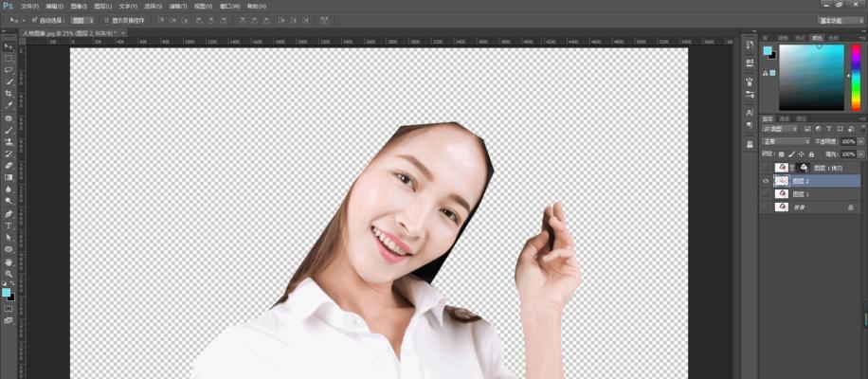The width and height of the screenshot is (868, 379).
Task: Select the Hand tool
Action: (9, 262)
